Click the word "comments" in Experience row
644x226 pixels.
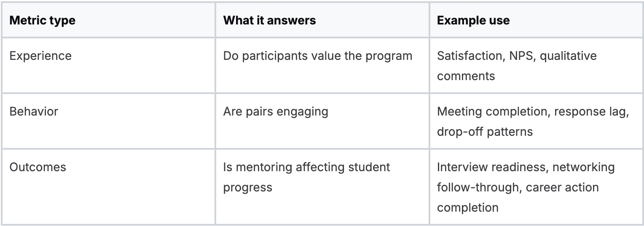pos(465,76)
